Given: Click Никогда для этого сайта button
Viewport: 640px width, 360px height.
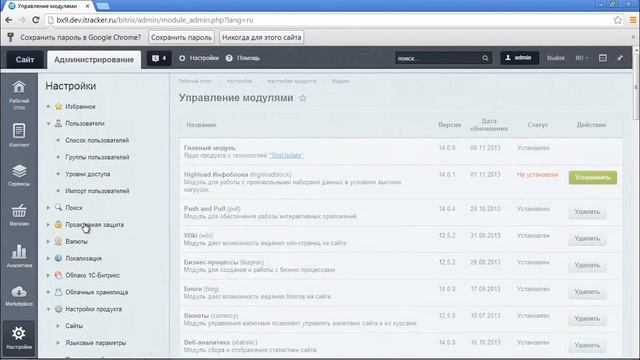Looking at the screenshot, I should tap(262, 37).
